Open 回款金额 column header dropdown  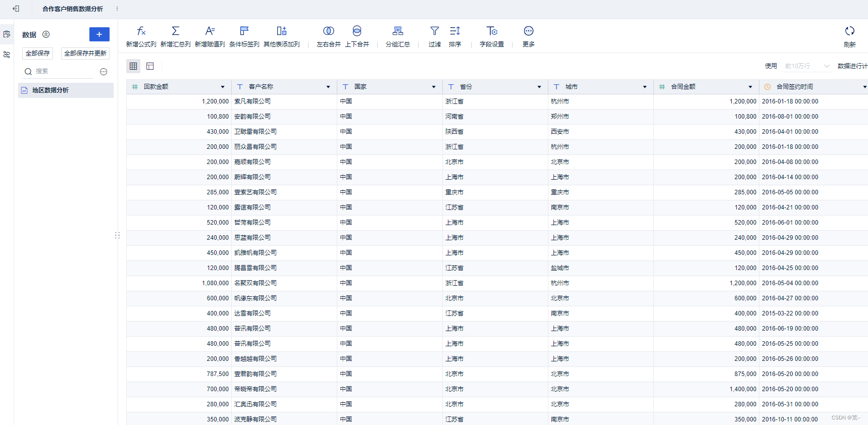[223, 87]
